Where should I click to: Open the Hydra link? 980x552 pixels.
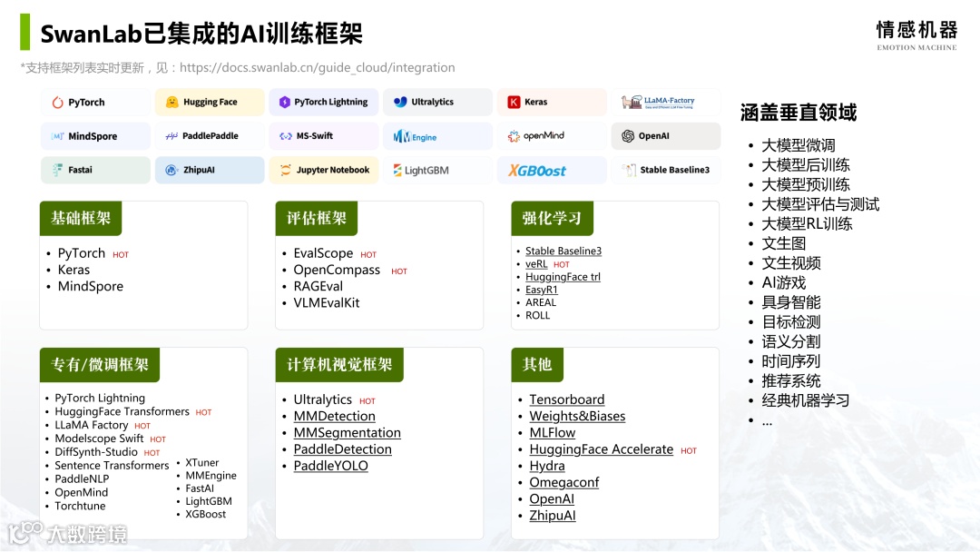coord(547,466)
